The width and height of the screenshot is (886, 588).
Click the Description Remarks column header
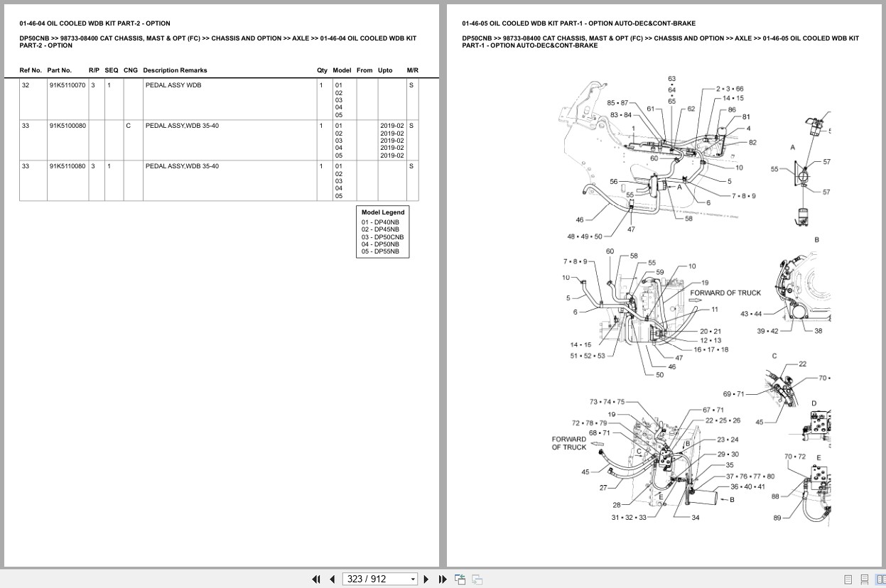(175, 70)
